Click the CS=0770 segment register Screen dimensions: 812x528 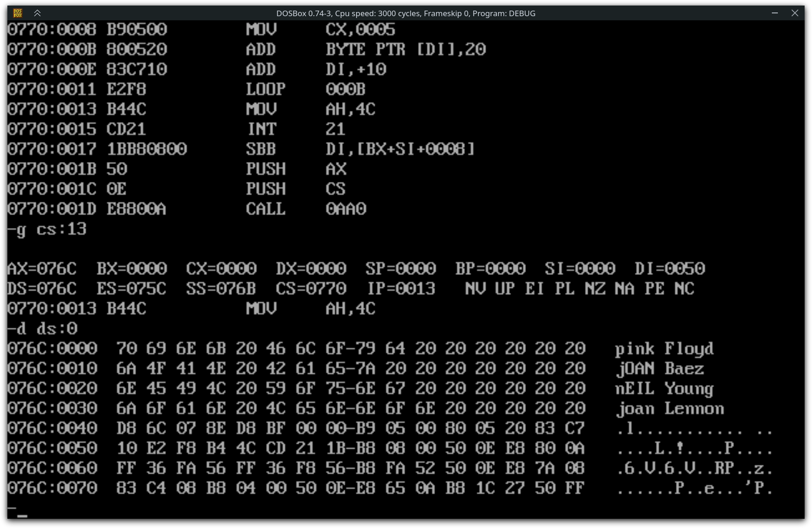tap(311, 288)
